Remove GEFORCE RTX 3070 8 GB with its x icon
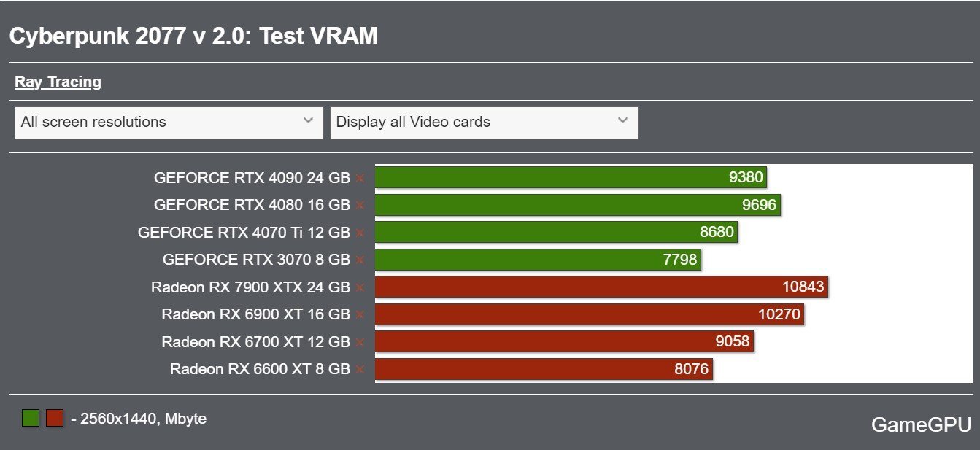The width and height of the screenshot is (980, 450). 360,260
